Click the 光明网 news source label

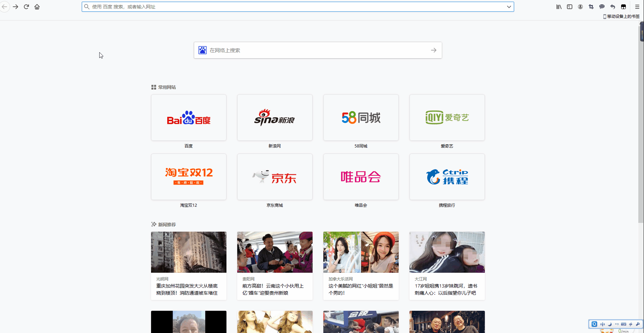163,279
